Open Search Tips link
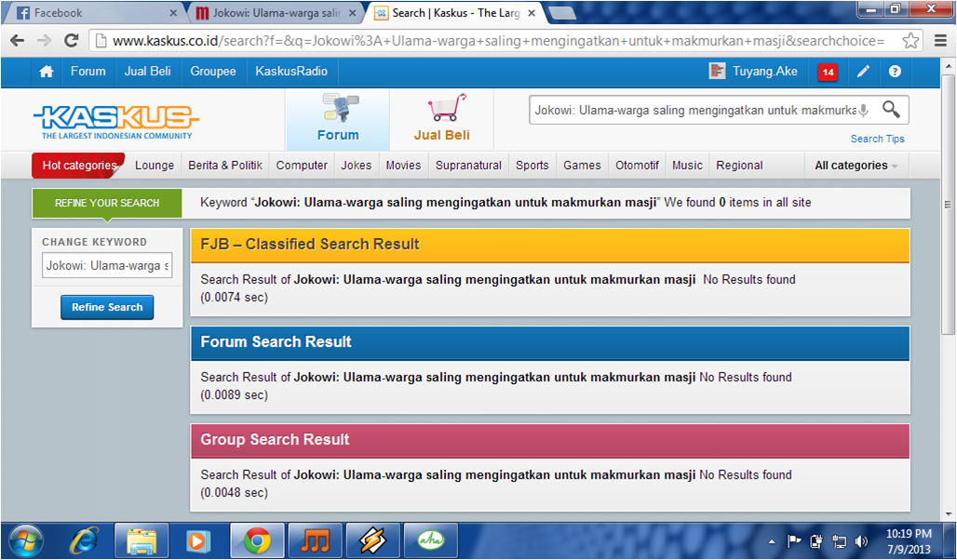 tap(878, 139)
